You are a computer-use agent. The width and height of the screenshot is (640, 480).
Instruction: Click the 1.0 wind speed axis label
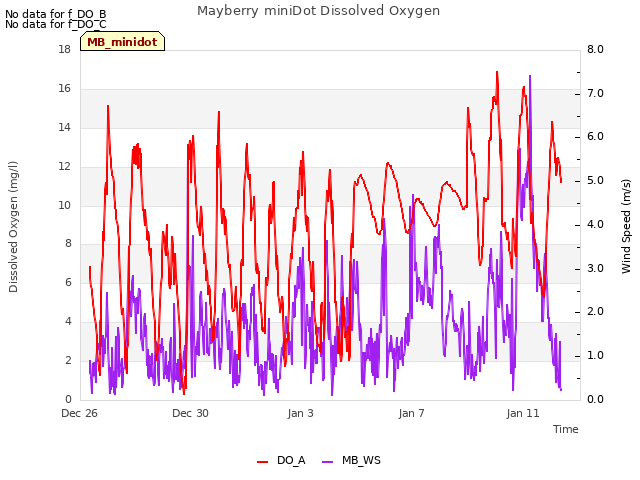tap(596, 356)
